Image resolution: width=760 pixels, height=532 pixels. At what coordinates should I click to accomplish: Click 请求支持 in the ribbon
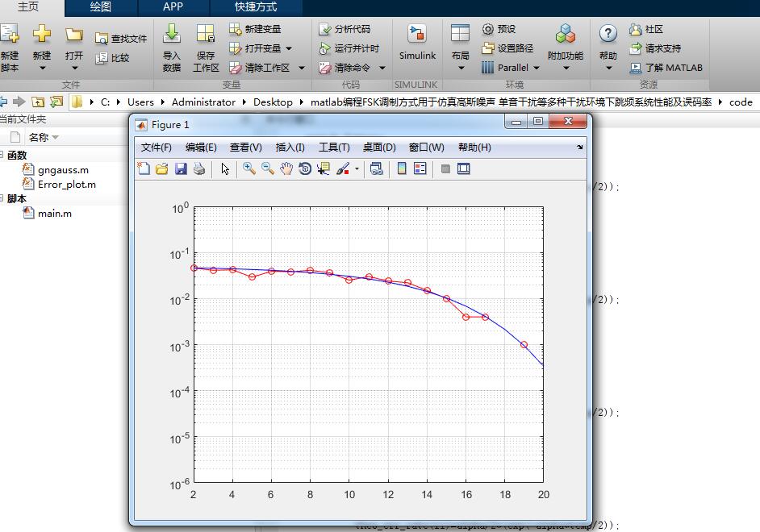pos(655,48)
